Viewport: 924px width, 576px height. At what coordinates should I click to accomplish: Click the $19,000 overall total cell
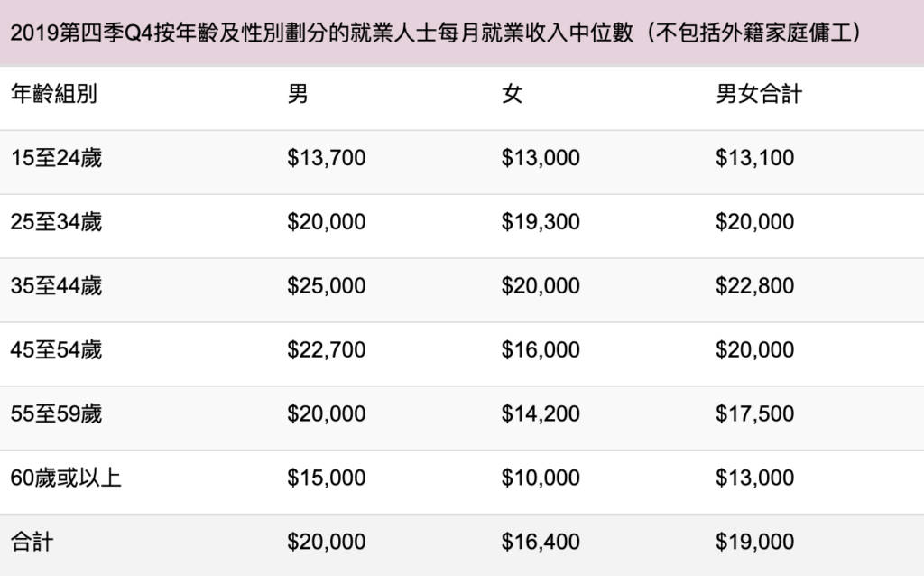point(755,542)
